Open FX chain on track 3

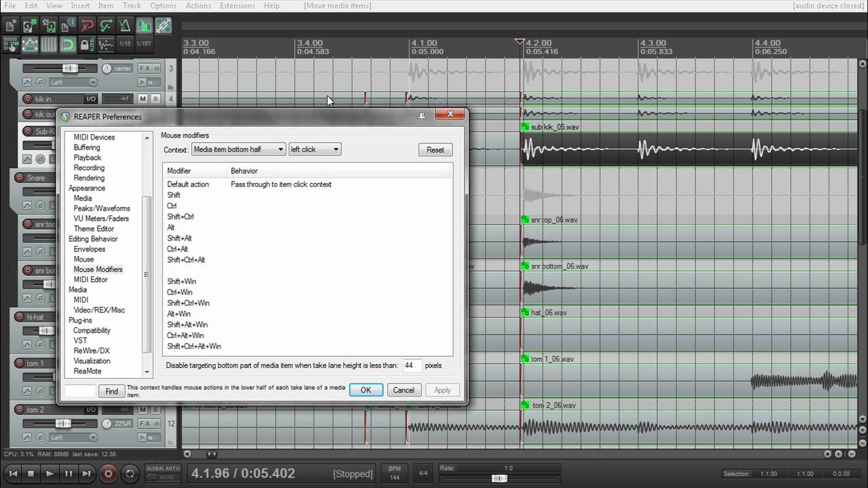coord(145,68)
